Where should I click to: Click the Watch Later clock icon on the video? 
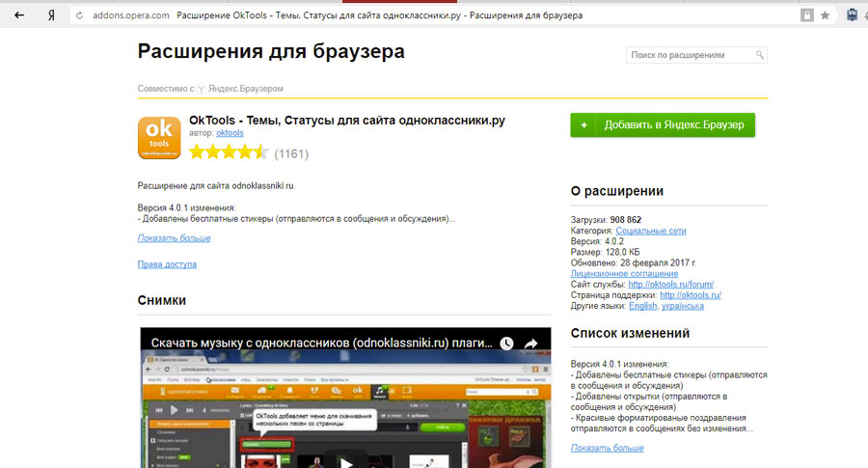tap(506, 344)
